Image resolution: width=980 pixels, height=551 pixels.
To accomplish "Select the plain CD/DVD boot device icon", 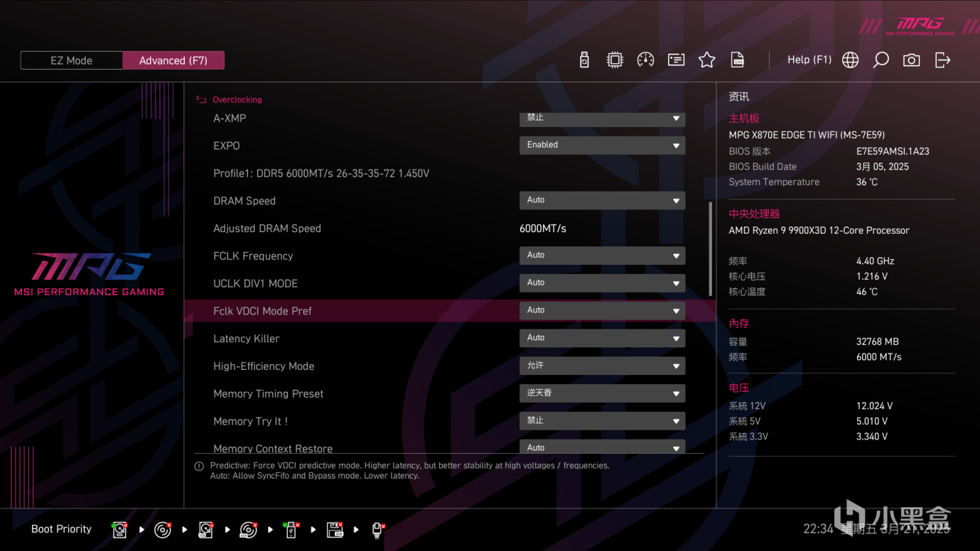I will pyautogui.click(x=163, y=530).
